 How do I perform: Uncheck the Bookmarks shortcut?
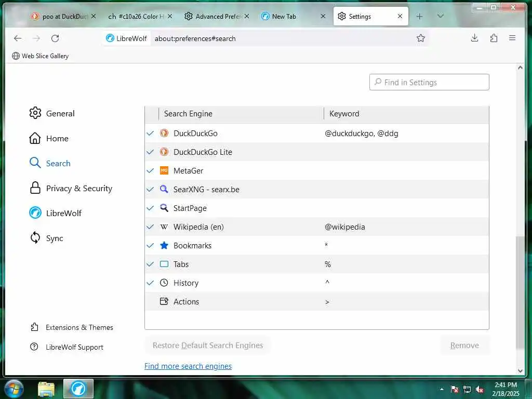pos(150,245)
